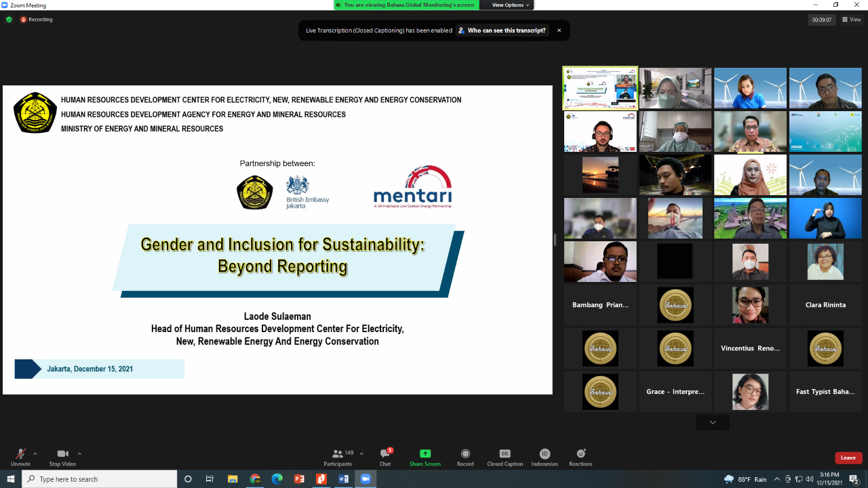This screenshot has height=488, width=868.
Task: Open the Participants panel
Action: coord(338,455)
